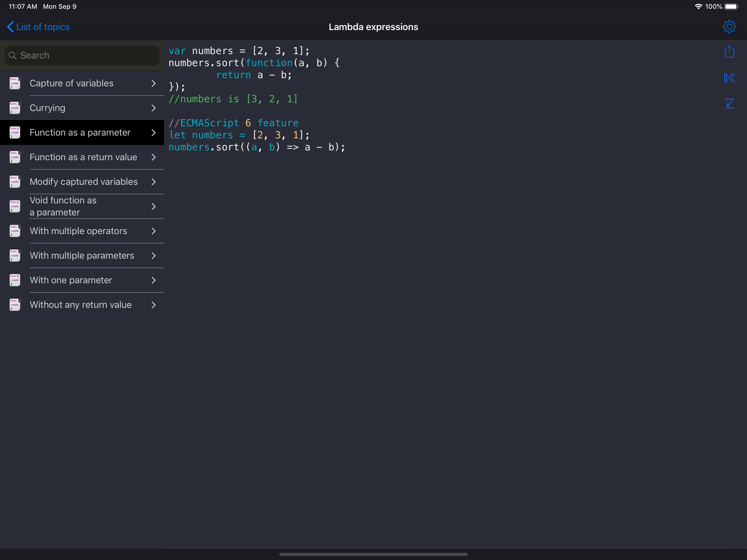Tap the share code icon
The height and width of the screenshot is (560, 747).
coord(729,52)
